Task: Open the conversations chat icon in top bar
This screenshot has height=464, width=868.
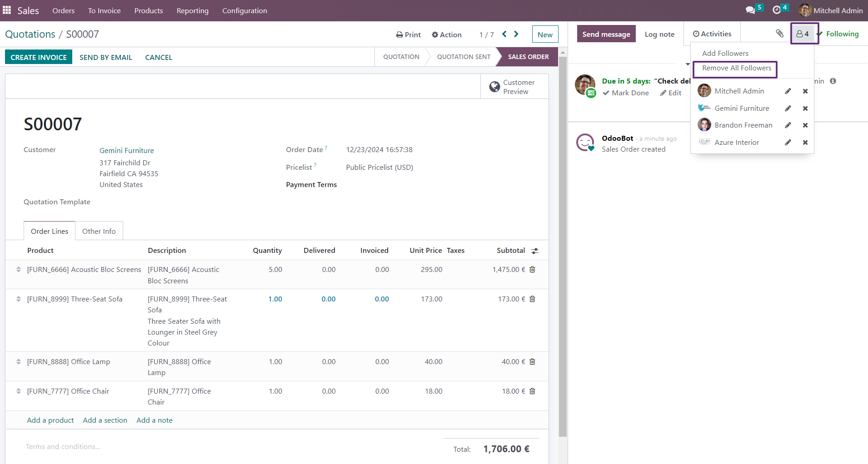Action: pos(750,10)
